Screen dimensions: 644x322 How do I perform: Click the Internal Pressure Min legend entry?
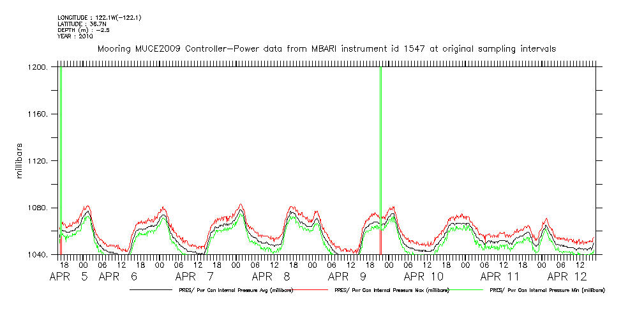pyautogui.click(x=547, y=290)
